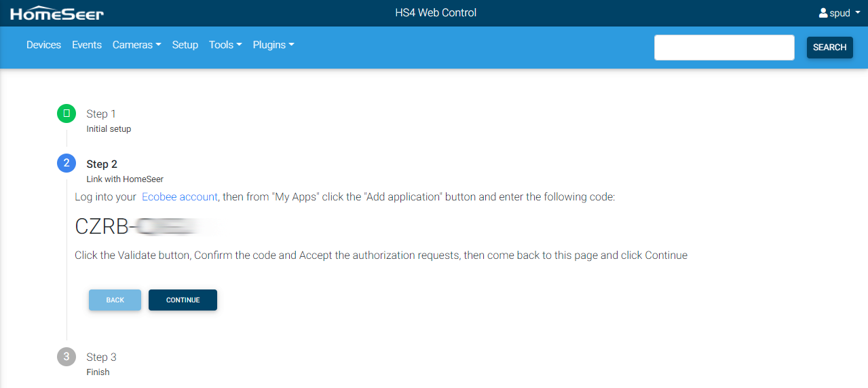The image size is (868, 388).
Task: Go to the Devices page
Action: tap(43, 45)
